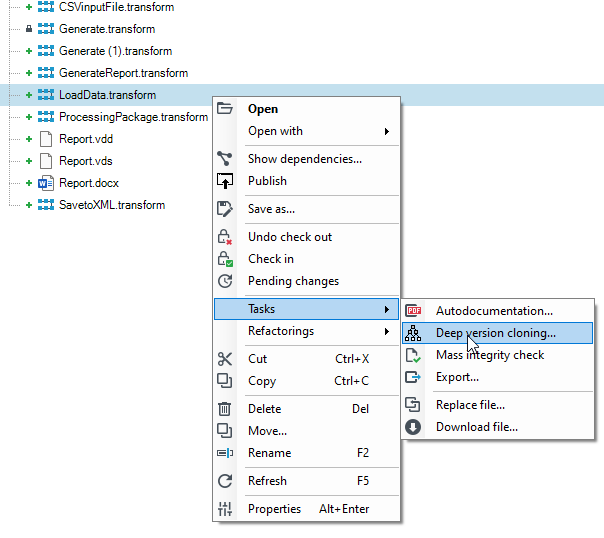This screenshot has height=538, width=604.
Task: Click the Show dependencies graph icon
Action: tap(225, 159)
